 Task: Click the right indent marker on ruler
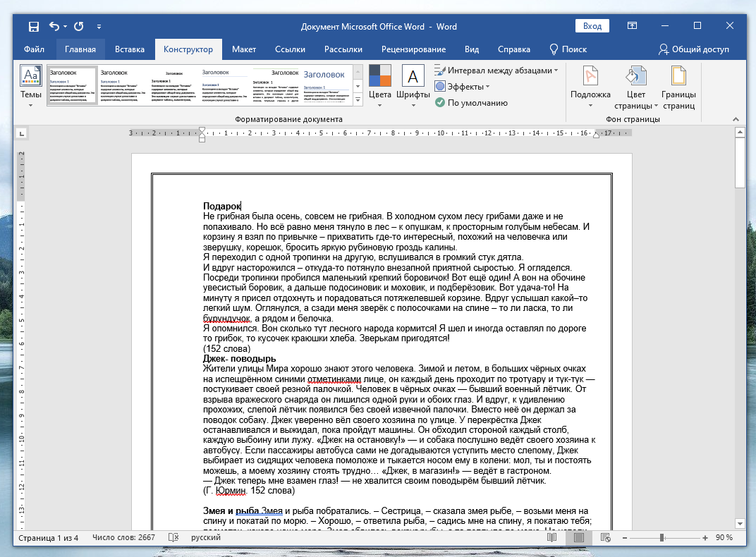597,135
